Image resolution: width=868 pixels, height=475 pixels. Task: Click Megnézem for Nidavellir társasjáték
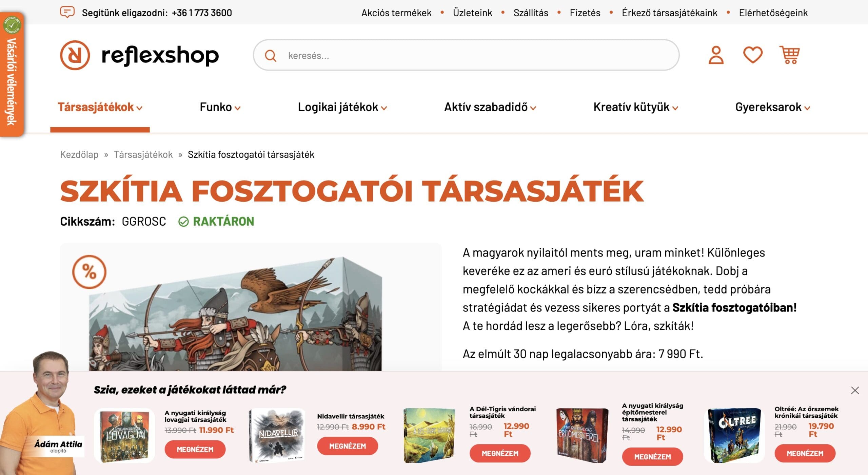point(348,446)
